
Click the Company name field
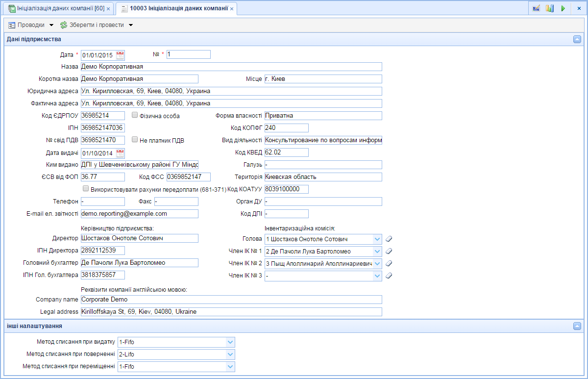tap(231, 300)
